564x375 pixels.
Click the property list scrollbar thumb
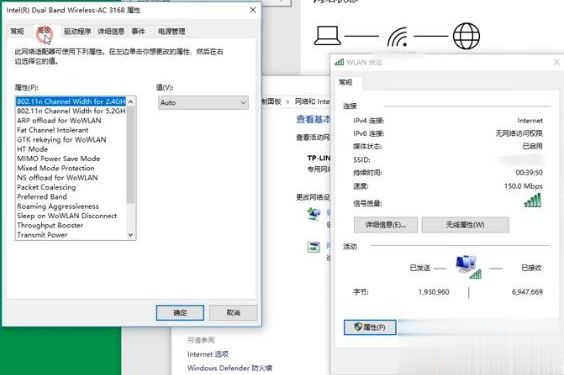click(131, 155)
